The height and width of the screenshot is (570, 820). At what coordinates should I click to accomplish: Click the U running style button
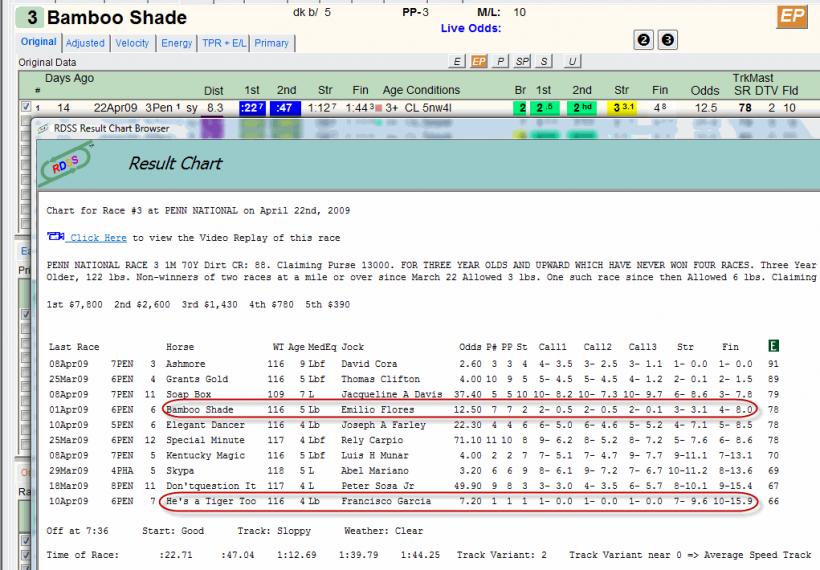[572, 62]
